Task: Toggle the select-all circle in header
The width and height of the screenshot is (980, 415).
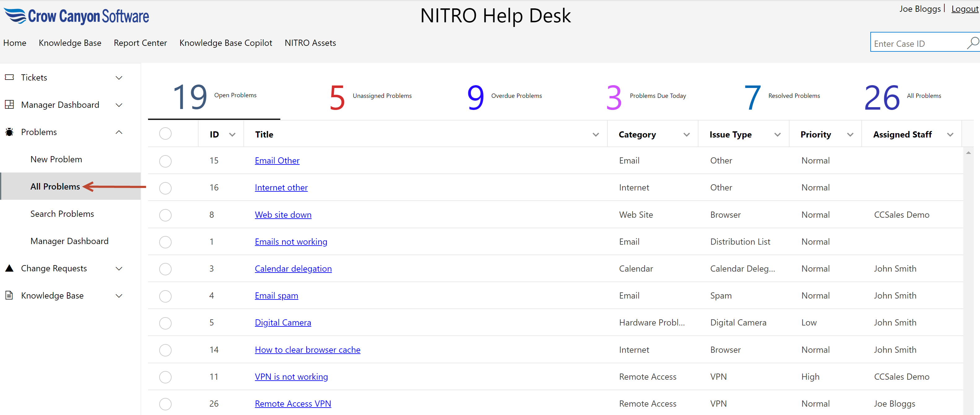Action: (165, 133)
